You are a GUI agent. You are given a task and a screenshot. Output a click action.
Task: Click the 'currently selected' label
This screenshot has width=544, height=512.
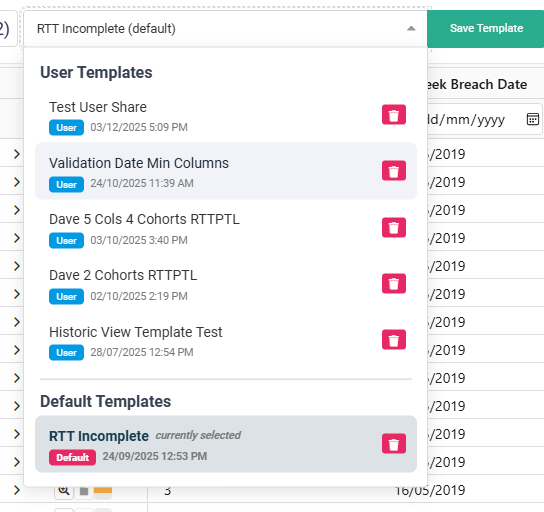pyautogui.click(x=198, y=435)
